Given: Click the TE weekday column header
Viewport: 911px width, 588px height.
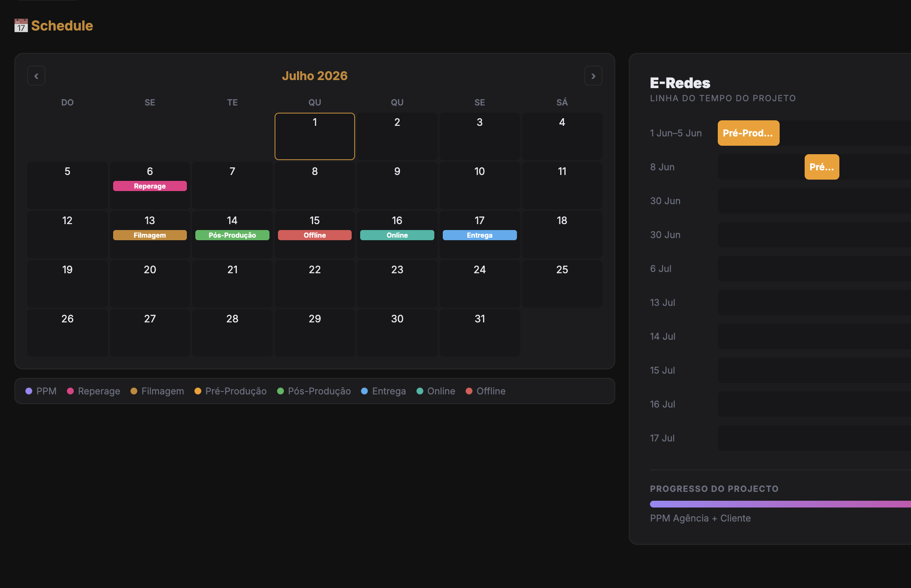Looking at the screenshot, I should tap(232, 103).
